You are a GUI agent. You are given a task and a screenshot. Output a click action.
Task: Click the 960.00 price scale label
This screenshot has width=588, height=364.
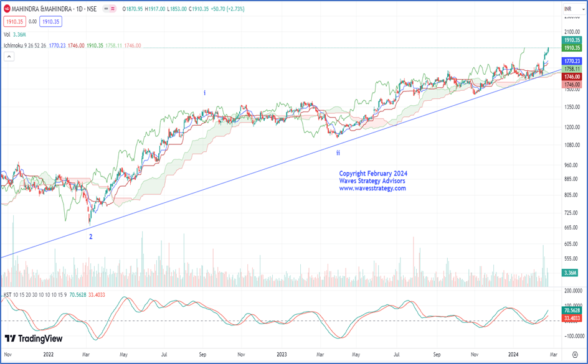tap(571, 165)
